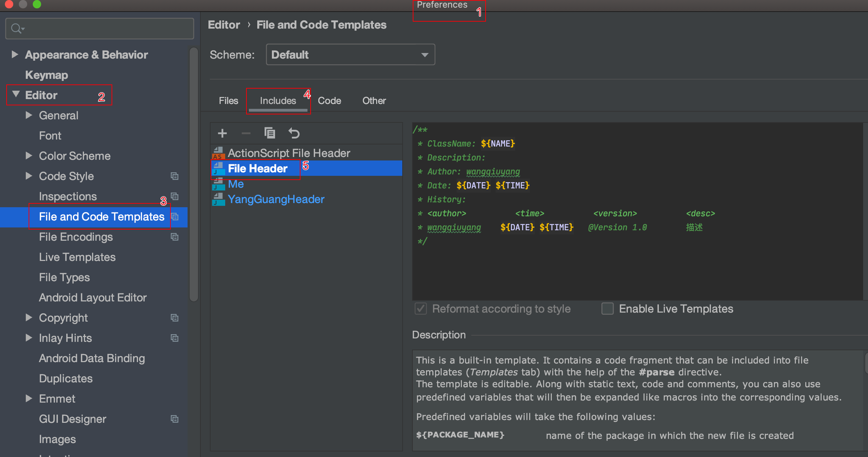Click the Me template file icon
Screen dimensions: 868x457
coord(219,184)
